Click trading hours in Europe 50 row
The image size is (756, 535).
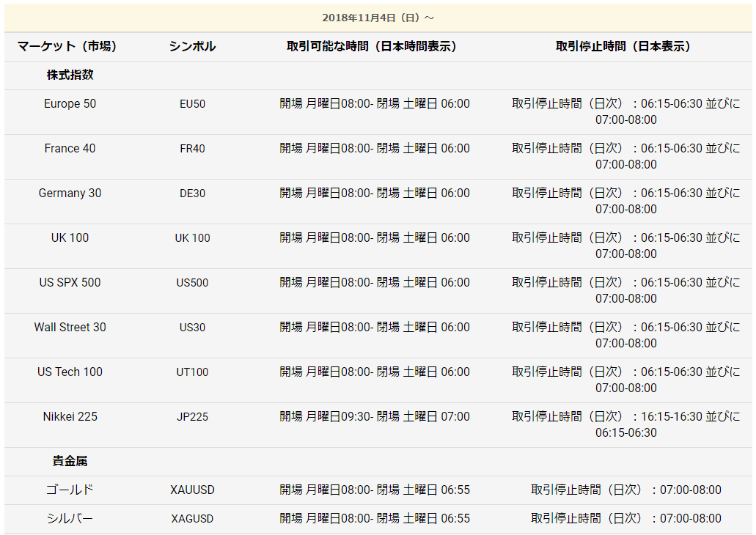[375, 103]
